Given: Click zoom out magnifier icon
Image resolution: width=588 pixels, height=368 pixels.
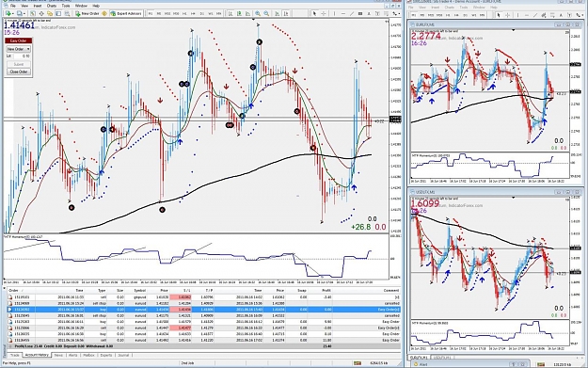Looking at the screenshot, I should click(x=266, y=13).
